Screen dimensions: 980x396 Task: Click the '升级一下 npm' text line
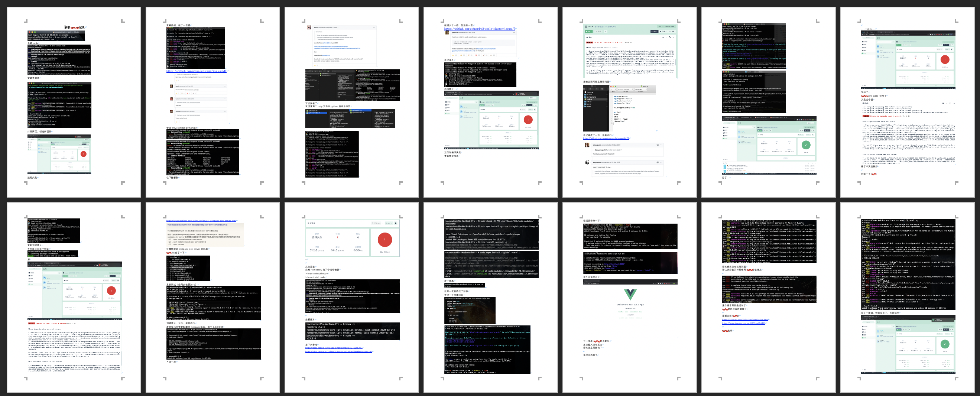(868, 174)
